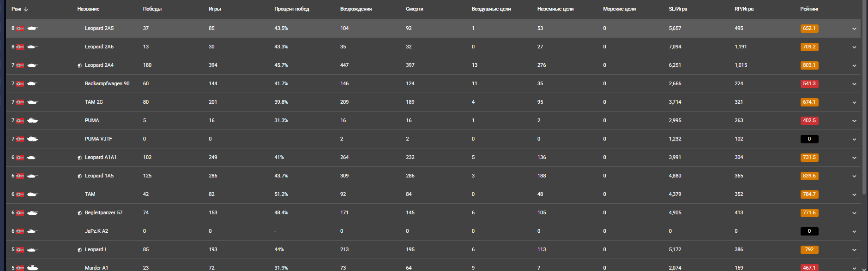
Task: Expand the Leopard 1A5 row details
Action: (x=854, y=176)
